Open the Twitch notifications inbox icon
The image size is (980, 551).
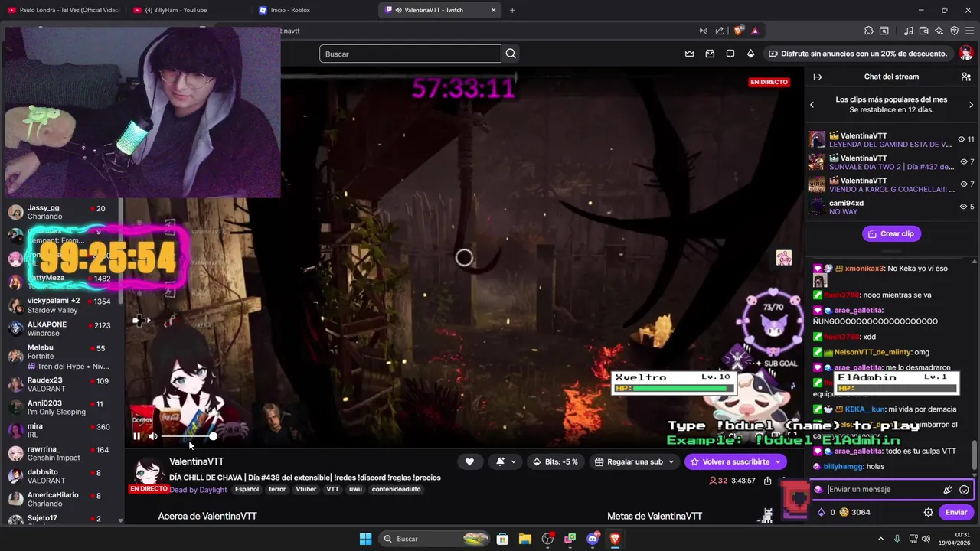[x=710, y=54]
